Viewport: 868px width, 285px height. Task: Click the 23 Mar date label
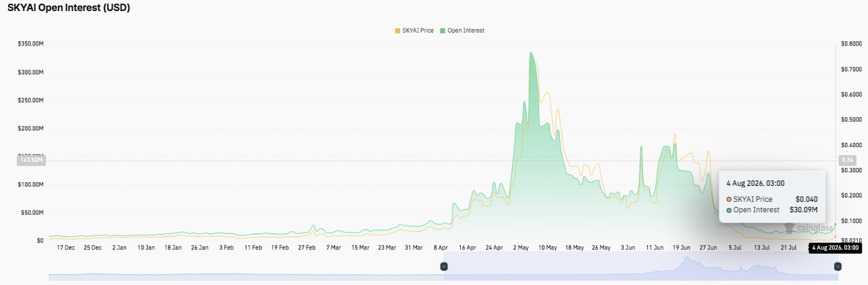(387, 247)
